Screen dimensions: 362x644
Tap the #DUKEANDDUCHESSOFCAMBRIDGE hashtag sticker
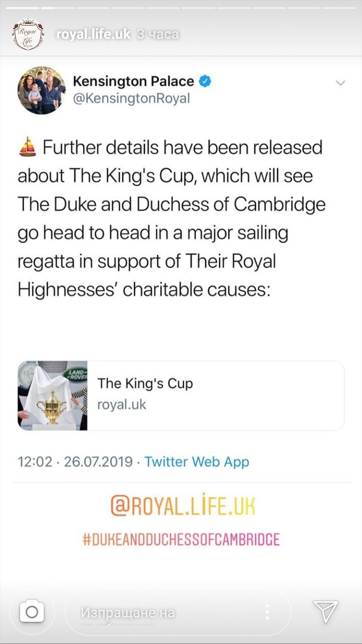tap(181, 540)
